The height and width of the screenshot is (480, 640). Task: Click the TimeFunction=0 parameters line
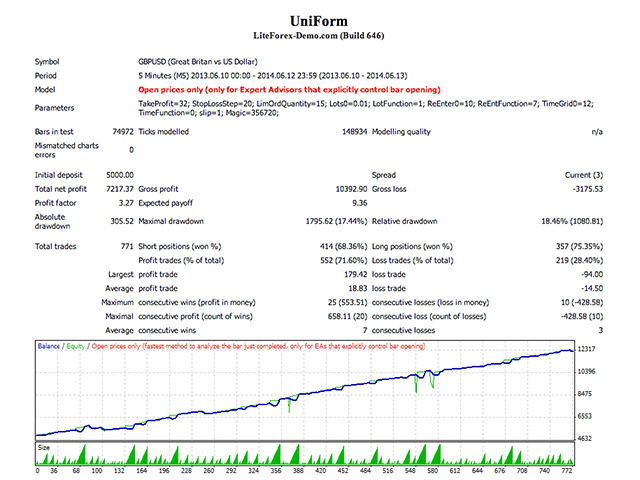[x=208, y=113]
